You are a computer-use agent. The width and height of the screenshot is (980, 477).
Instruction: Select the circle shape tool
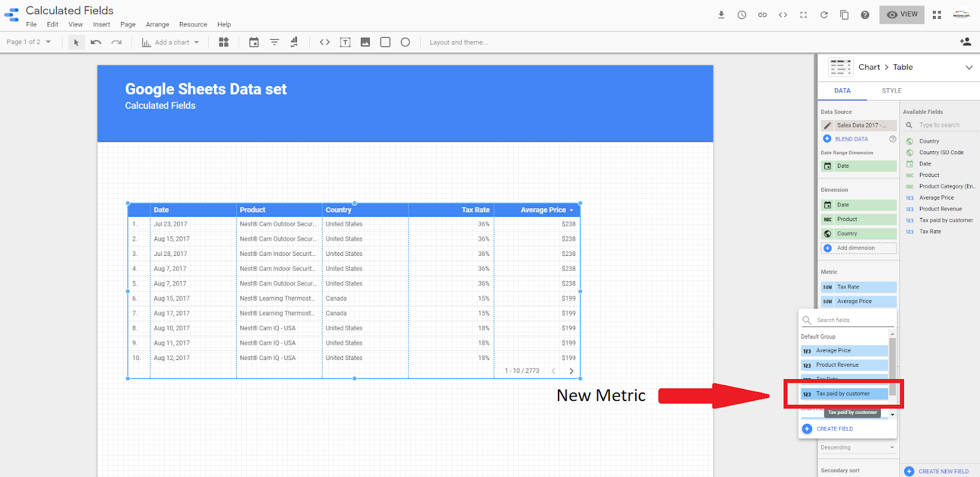pos(405,42)
